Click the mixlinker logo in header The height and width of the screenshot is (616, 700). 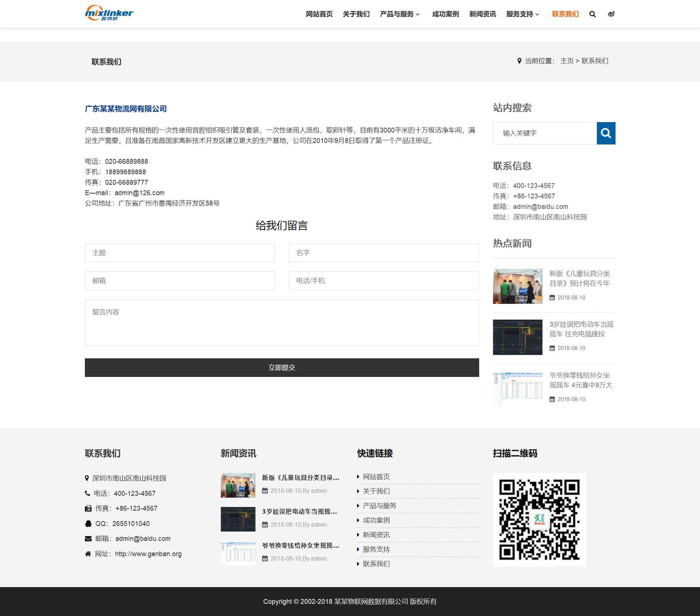pyautogui.click(x=109, y=13)
